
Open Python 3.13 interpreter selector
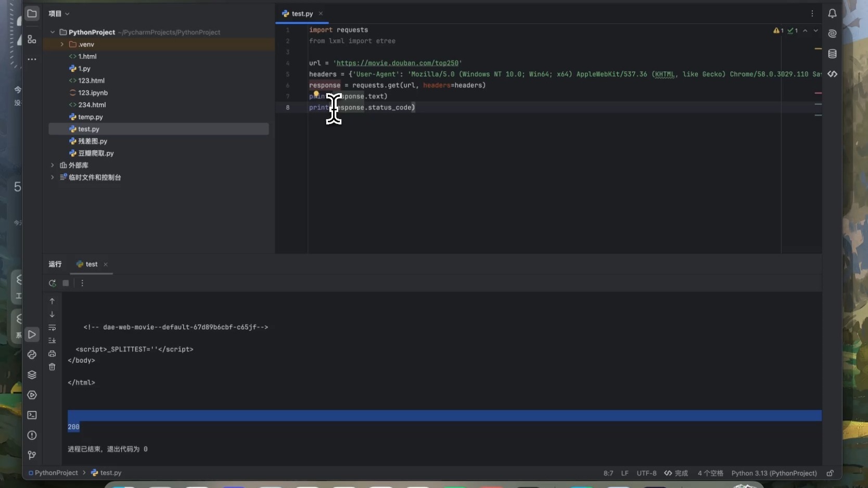point(774,473)
